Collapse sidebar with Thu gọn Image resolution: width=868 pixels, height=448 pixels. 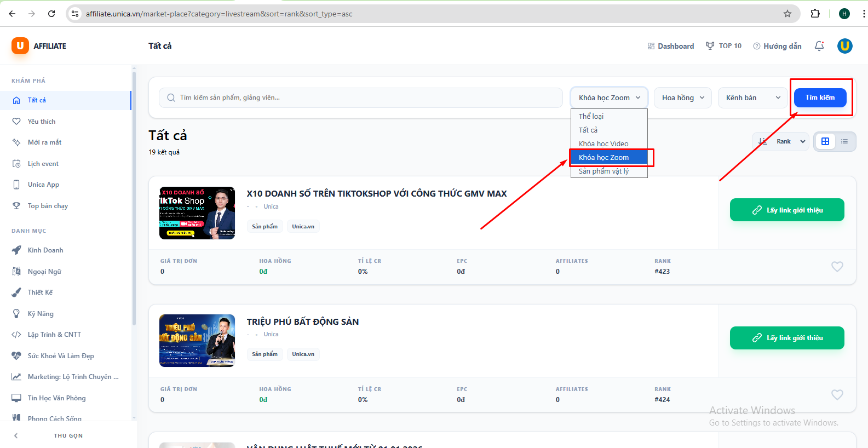tap(68, 435)
